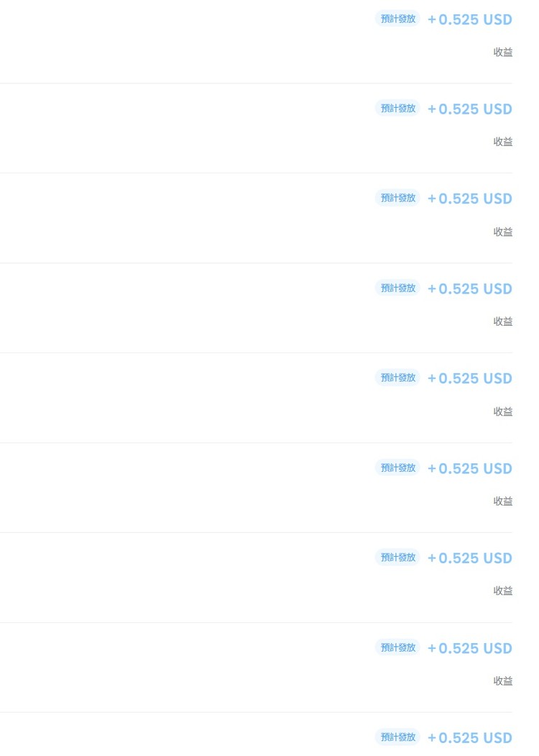
Task: Select the 收益 label in the first row
Action: tap(502, 52)
